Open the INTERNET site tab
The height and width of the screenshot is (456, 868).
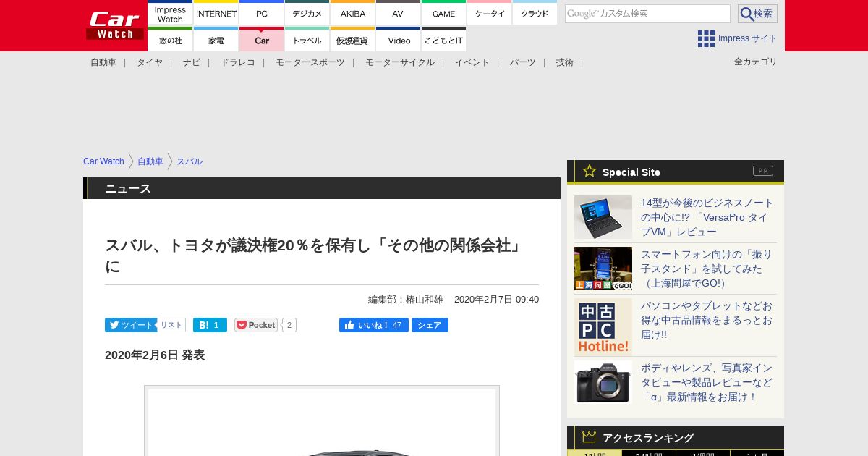(216, 13)
